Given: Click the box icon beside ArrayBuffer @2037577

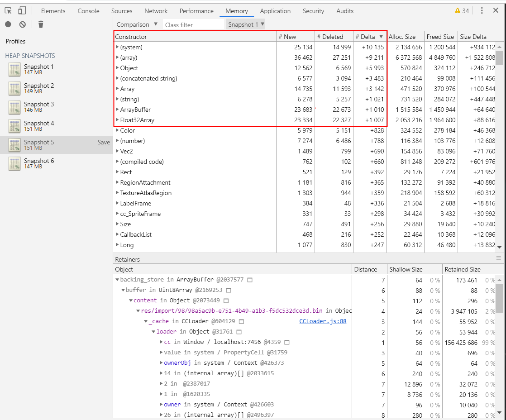Looking at the screenshot, I should click(x=250, y=280).
